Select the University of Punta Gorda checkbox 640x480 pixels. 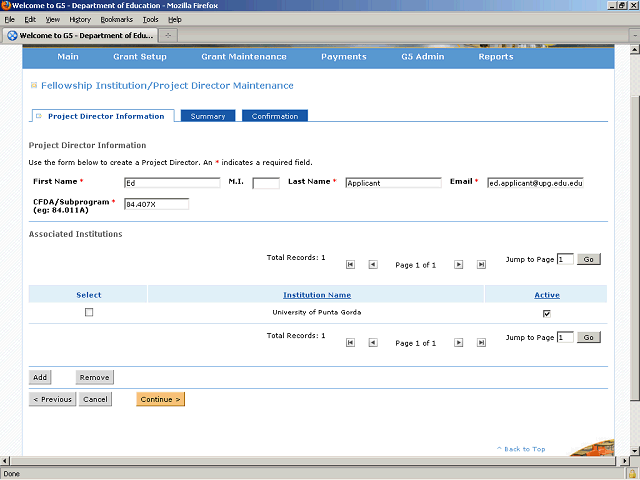(x=89, y=312)
